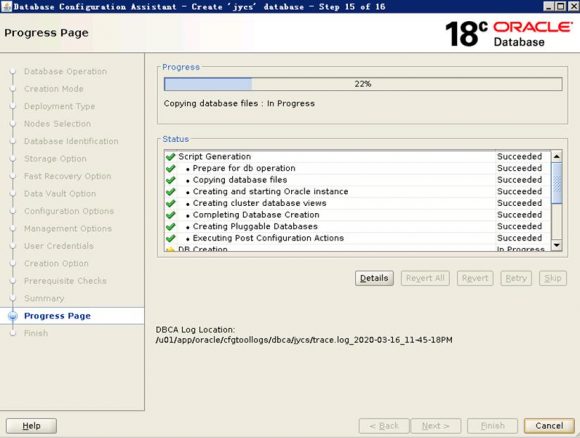Click the Oracle 18c Database logo
The image size is (580, 438).
[509, 33]
